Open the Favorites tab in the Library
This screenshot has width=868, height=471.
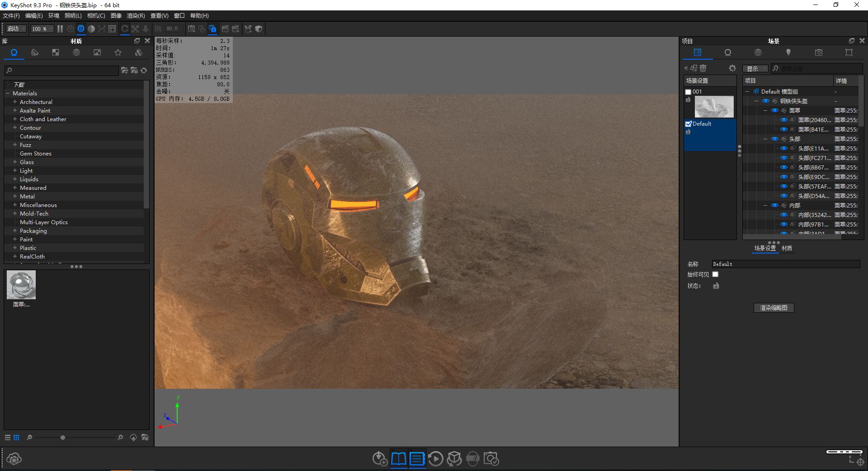pyautogui.click(x=118, y=52)
